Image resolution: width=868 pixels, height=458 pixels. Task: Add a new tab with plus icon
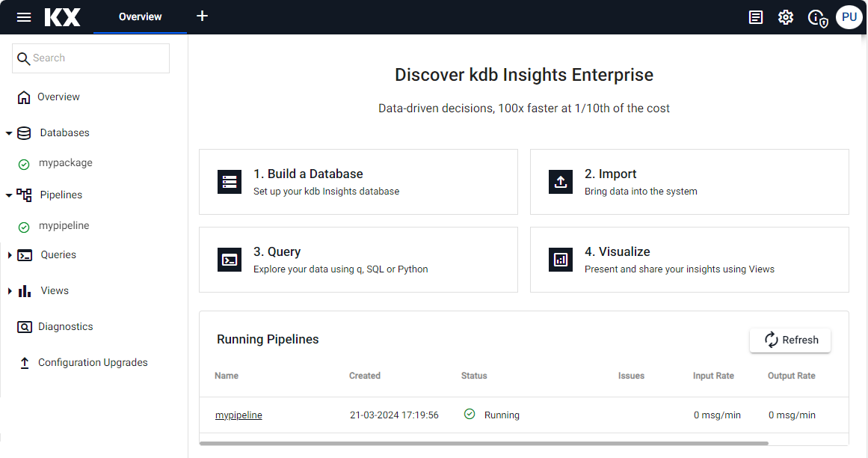(202, 16)
